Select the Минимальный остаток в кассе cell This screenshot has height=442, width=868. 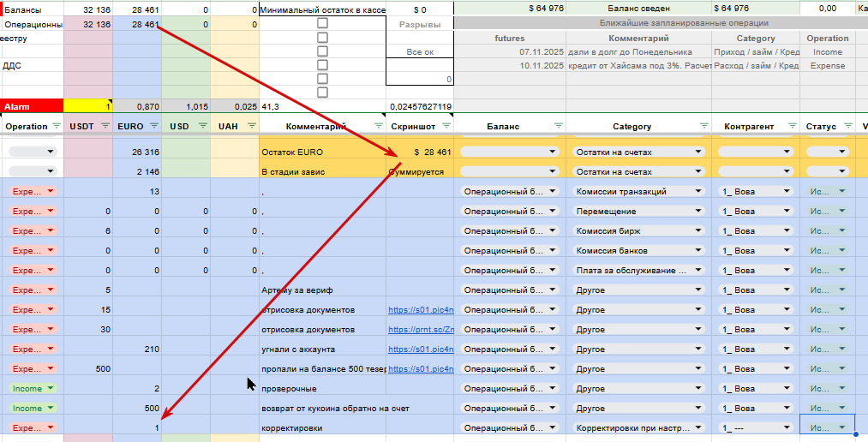pos(322,10)
